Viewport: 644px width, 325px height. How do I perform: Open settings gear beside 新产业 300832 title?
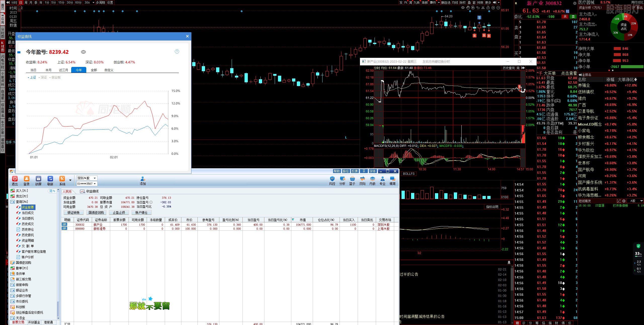(x=575, y=3)
